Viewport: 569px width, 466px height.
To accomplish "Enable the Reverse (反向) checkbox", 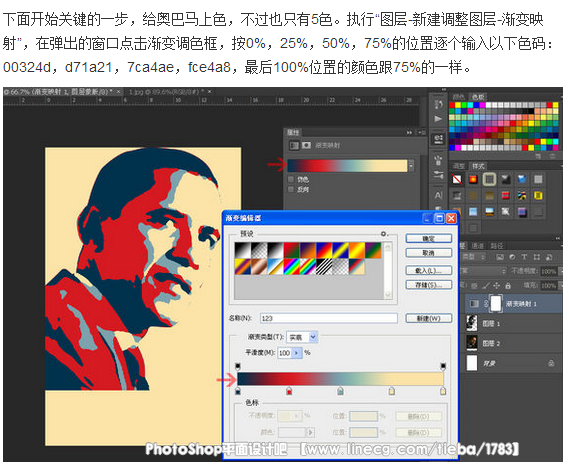I will click(x=291, y=189).
